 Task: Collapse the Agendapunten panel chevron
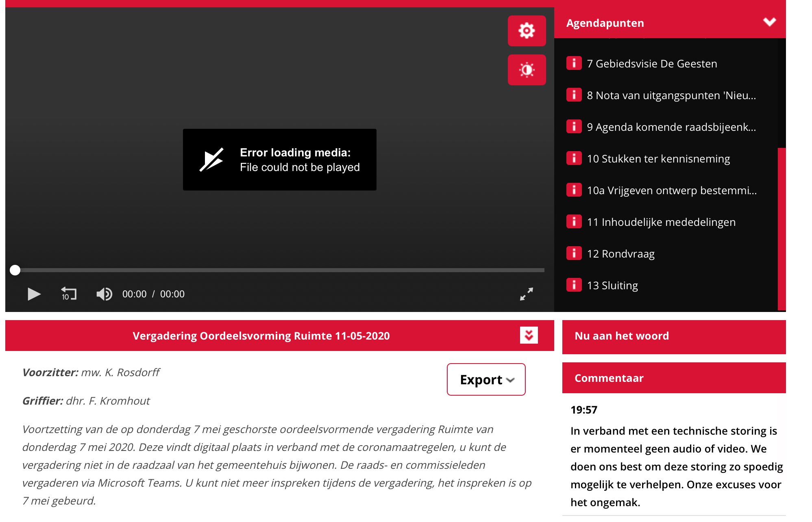(x=769, y=22)
